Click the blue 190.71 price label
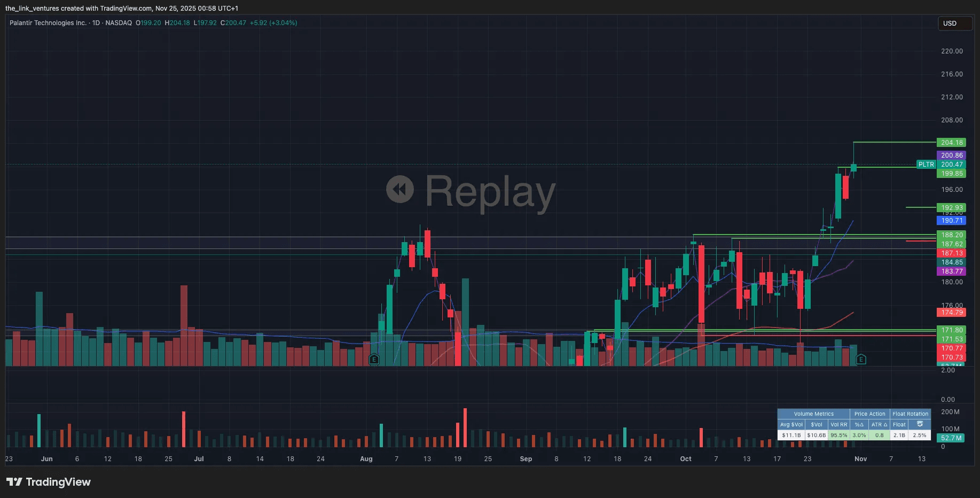The image size is (980, 498). tap(951, 221)
